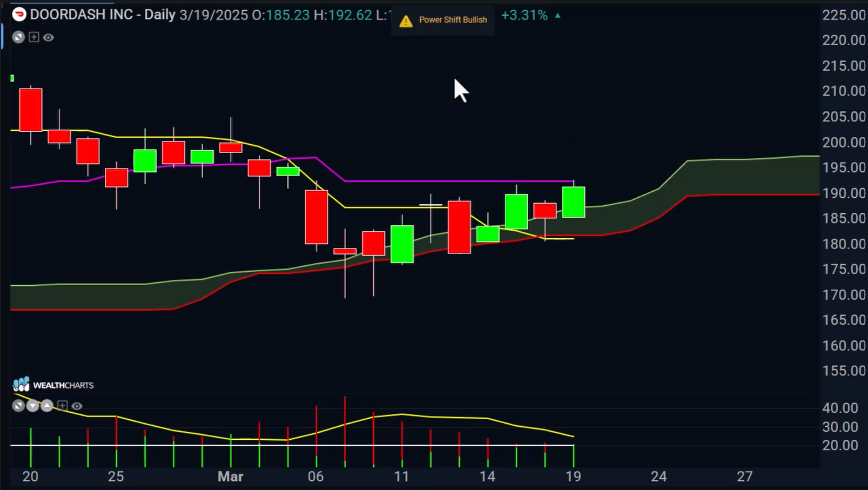Click the 160.00 price axis label

pos(844,345)
